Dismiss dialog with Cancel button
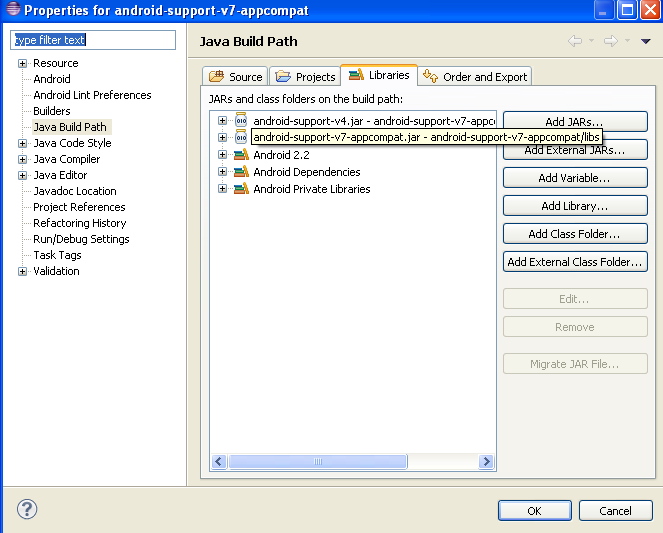 (x=616, y=511)
